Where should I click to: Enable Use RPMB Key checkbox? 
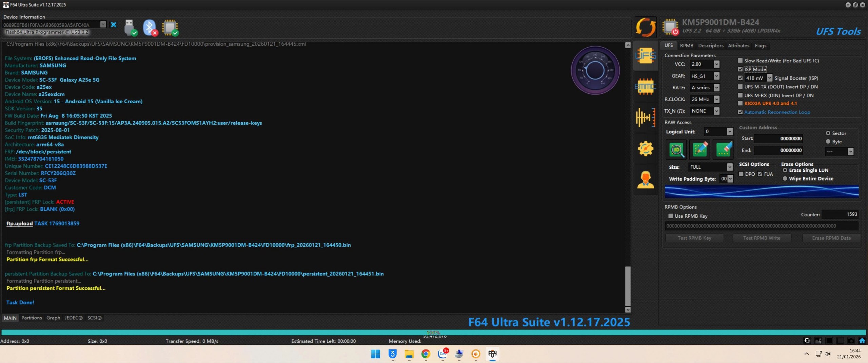[670, 216]
